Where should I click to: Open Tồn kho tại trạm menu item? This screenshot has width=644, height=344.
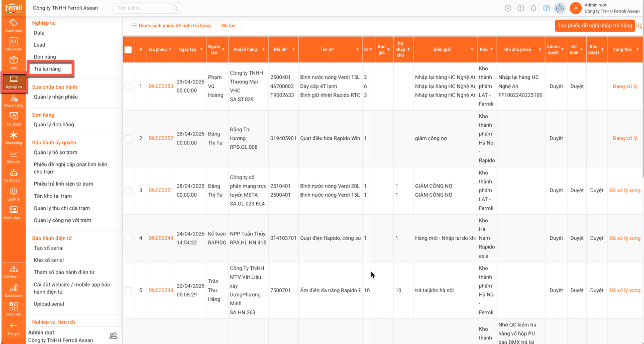click(53, 196)
